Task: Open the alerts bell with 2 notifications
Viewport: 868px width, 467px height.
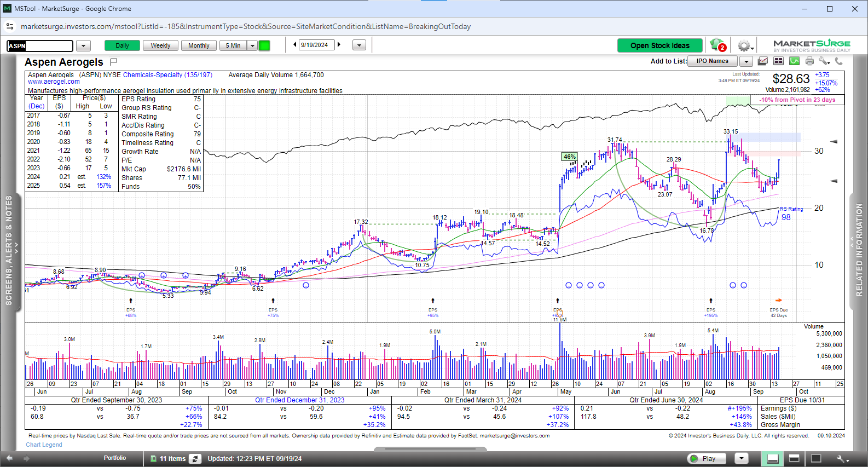Action: [717, 45]
